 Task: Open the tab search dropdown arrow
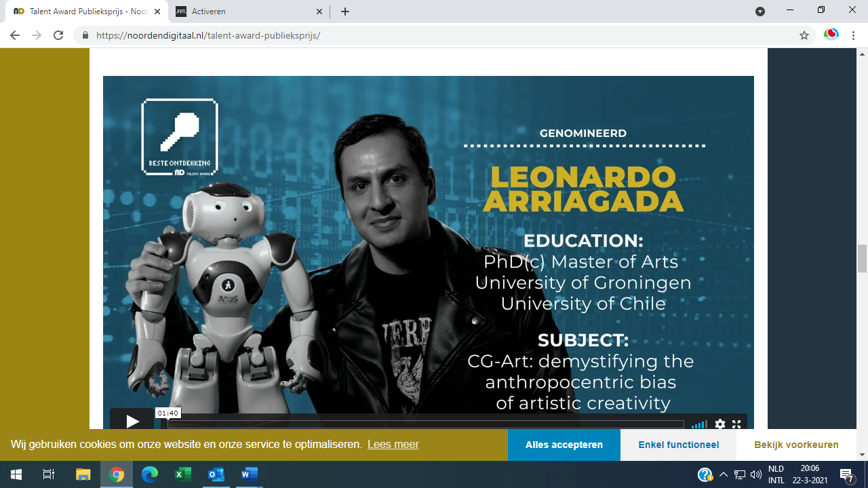coord(760,12)
